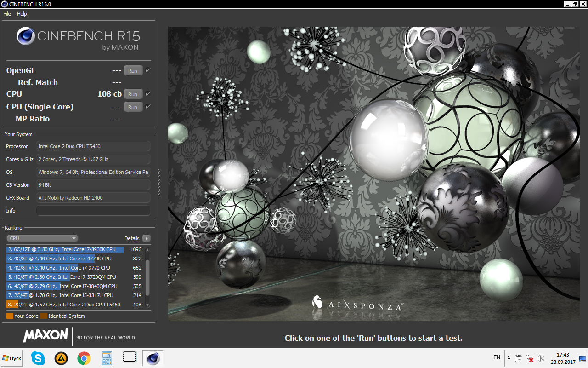
Task: Open the Windows Start (Пуск) button
Action: (x=12, y=358)
